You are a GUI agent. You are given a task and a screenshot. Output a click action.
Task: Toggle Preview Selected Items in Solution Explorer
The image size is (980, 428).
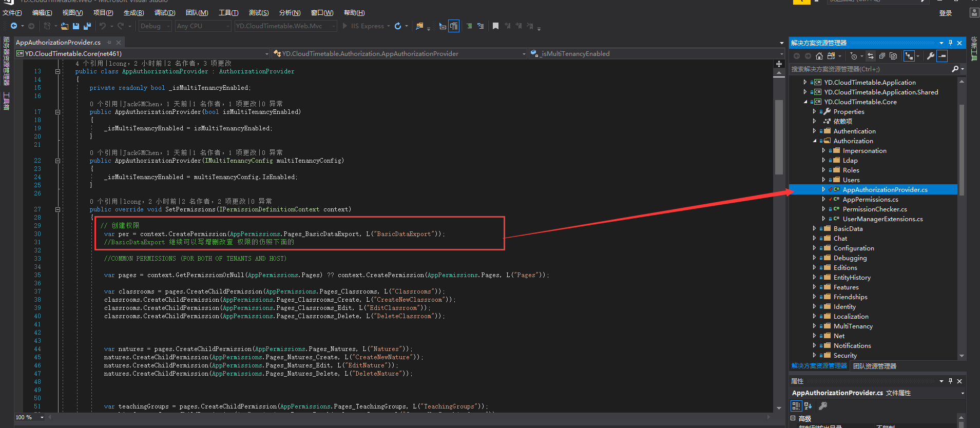(x=942, y=56)
